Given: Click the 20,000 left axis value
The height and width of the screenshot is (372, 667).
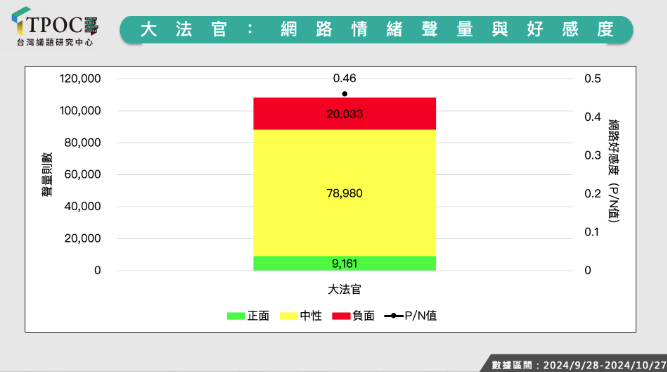Looking at the screenshot, I should tap(83, 238).
